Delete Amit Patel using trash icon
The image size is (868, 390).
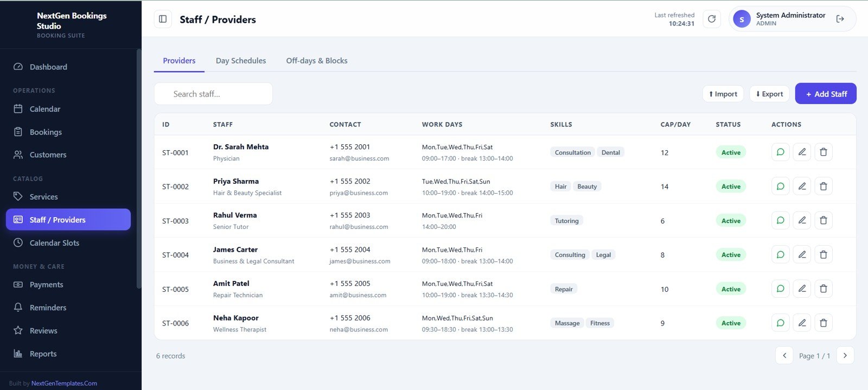tap(824, 289)
